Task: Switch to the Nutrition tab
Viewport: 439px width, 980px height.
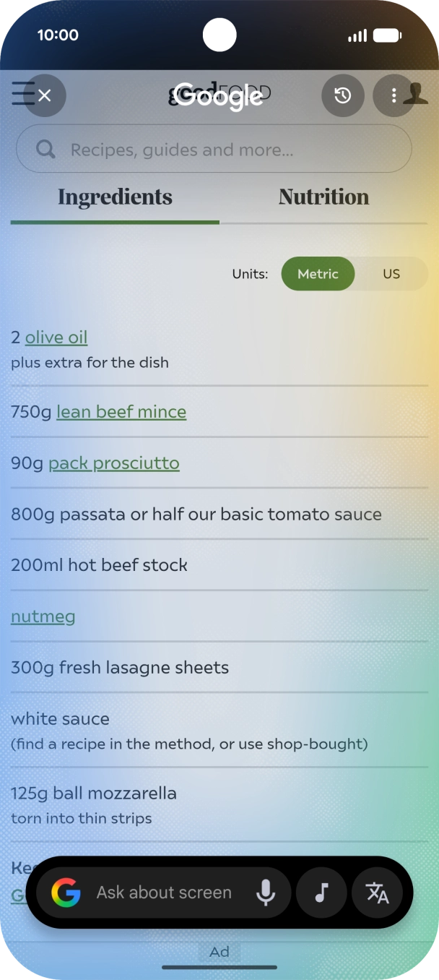Action: click(x=323, y=197)
